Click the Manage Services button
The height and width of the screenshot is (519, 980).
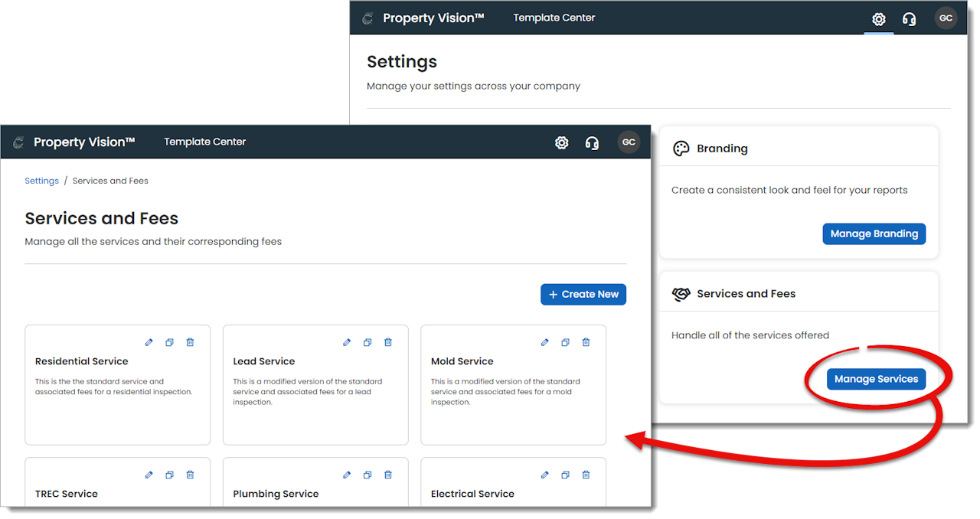tap(876, 379)
